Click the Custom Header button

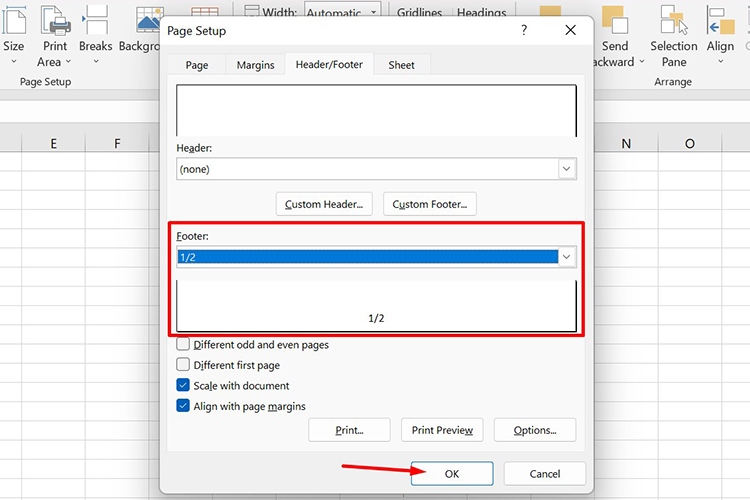pos(324,204)
